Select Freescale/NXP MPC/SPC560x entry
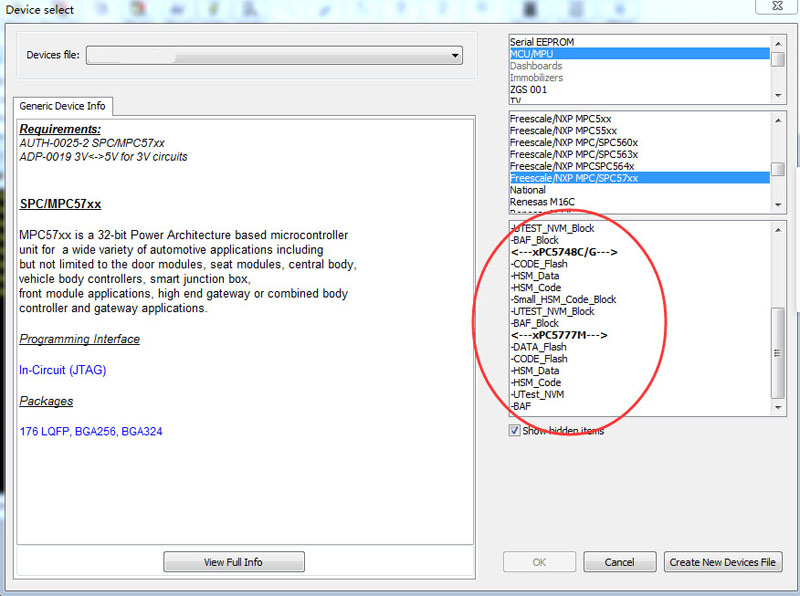This screenshot has width=800, height=596. 640,142
